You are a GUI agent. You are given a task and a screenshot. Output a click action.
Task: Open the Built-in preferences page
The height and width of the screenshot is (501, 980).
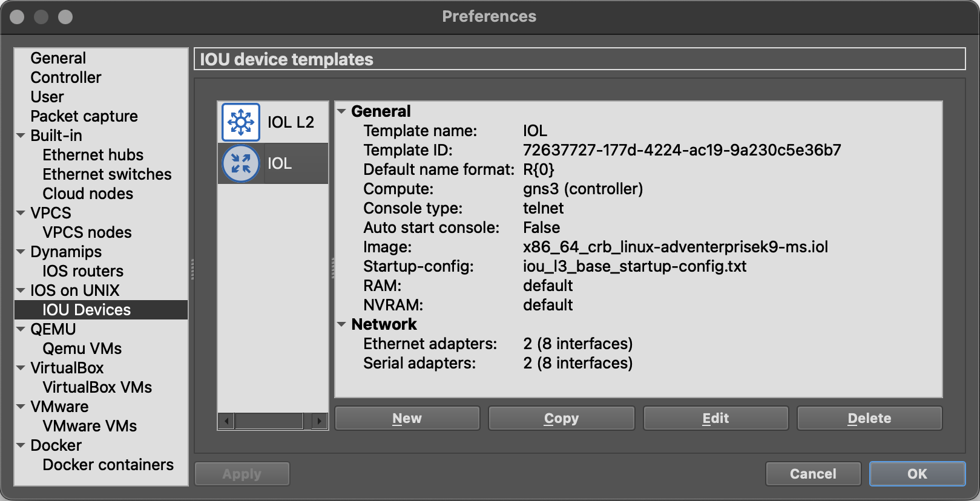(56, 136)
